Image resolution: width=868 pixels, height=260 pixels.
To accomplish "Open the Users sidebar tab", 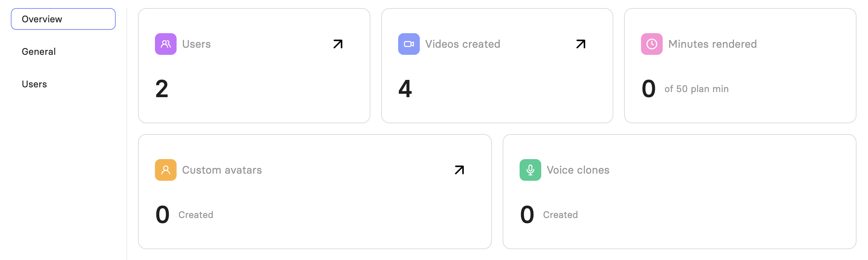I will pyautogui.click(x=34, y=84).
